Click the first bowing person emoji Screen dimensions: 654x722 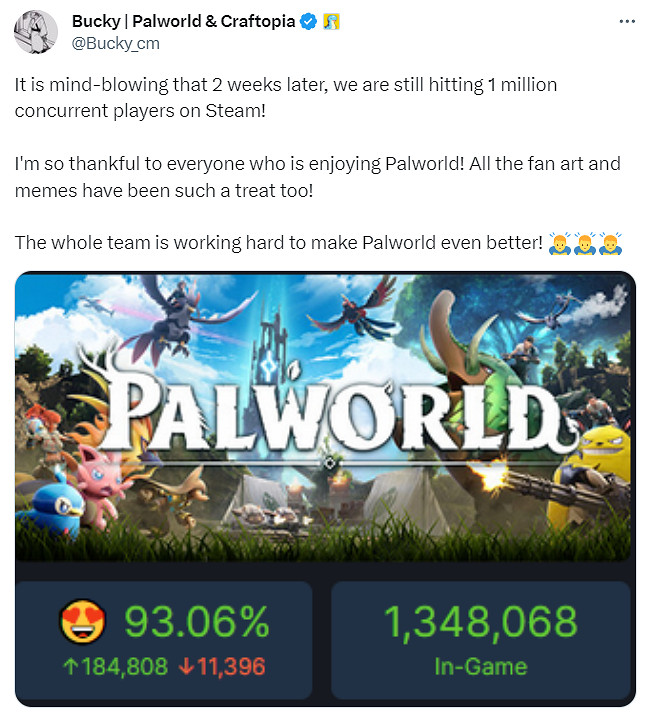pyautogui.click(x=560, y=244)
